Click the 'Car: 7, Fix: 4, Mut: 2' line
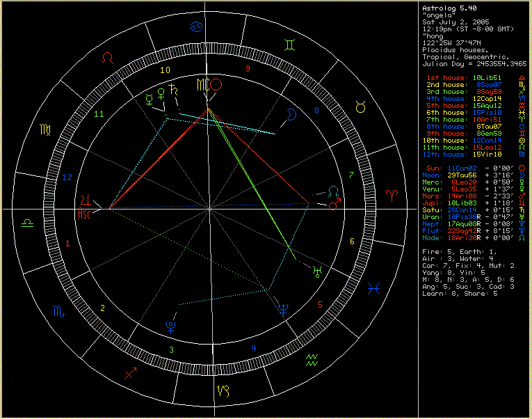This screenshot has width=532, height=419. pos(468,266)
